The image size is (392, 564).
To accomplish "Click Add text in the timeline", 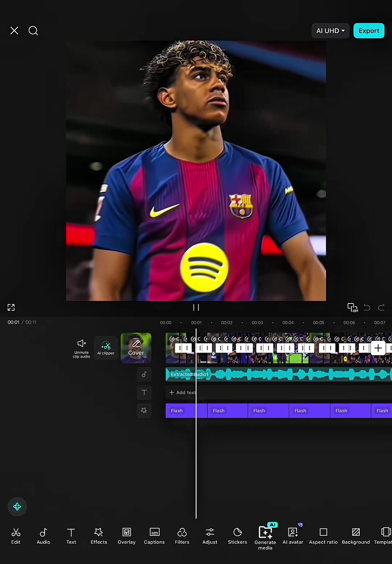I will tap(182, 392).
